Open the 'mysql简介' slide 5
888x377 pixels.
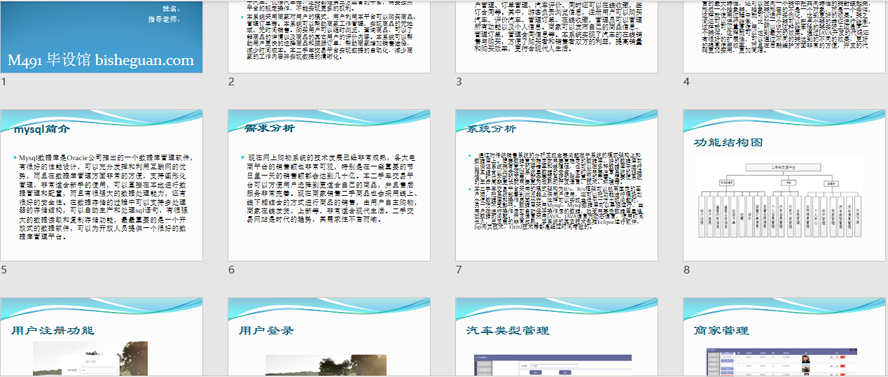(x=101, y=185)
